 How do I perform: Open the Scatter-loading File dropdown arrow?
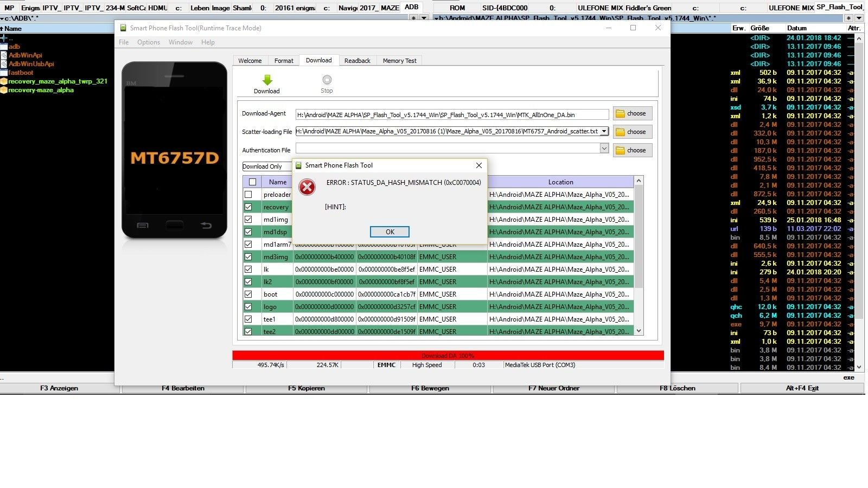[x=604, y=131]
